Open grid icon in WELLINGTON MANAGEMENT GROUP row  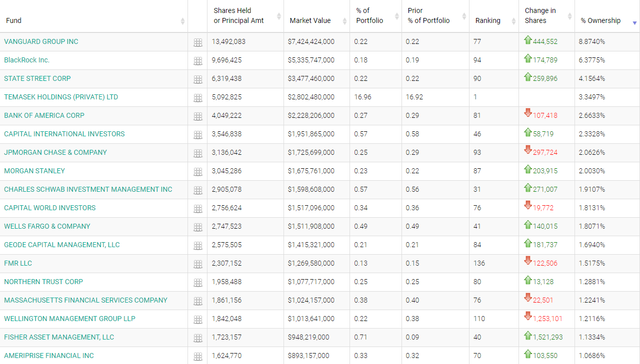198,320
